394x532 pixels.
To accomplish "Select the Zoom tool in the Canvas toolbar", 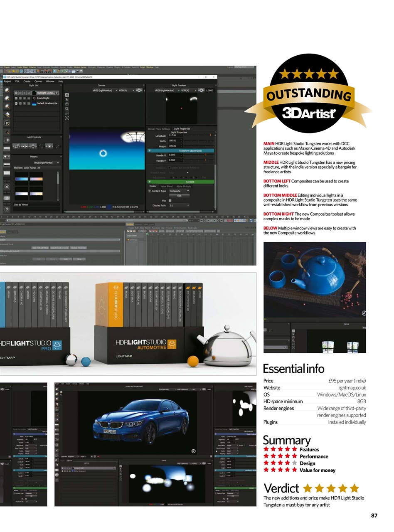I will 66,108.
